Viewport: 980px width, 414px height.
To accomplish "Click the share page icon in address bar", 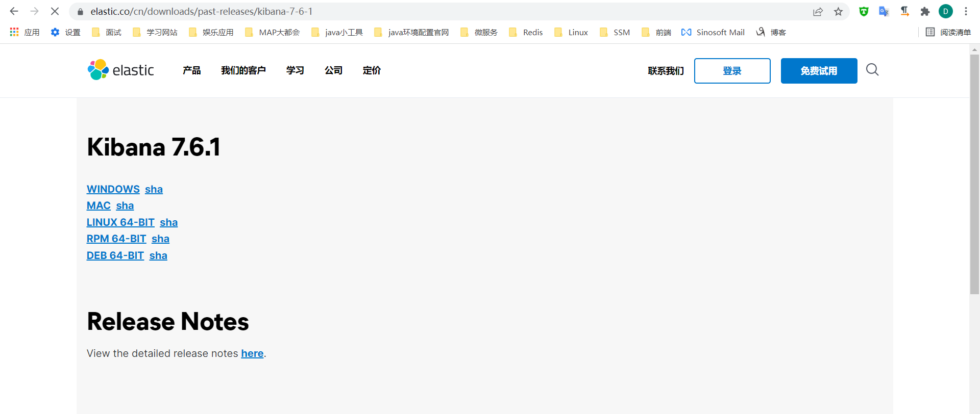I will coord(818,12).
